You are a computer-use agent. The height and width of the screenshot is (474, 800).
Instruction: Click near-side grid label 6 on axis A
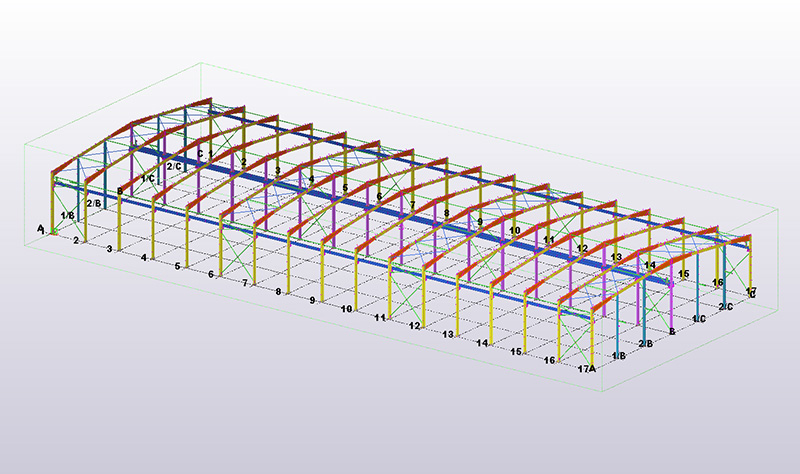[211, 274]
